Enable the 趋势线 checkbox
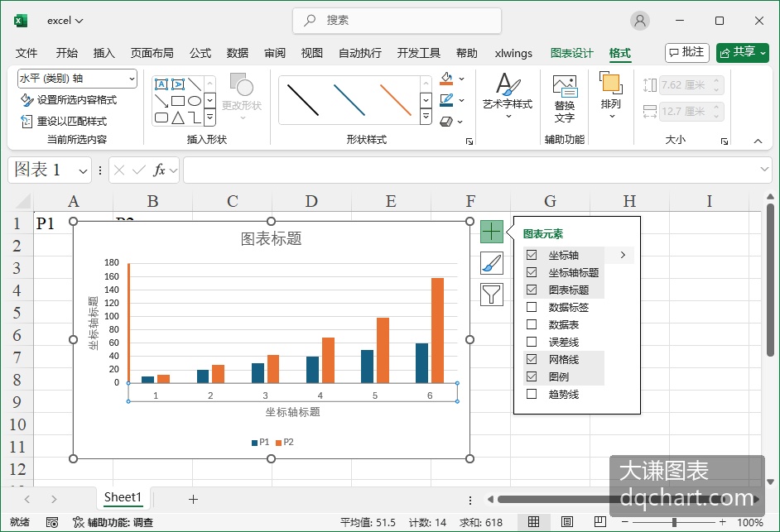Viewport: 780px width, 532px height. (532, 395)
